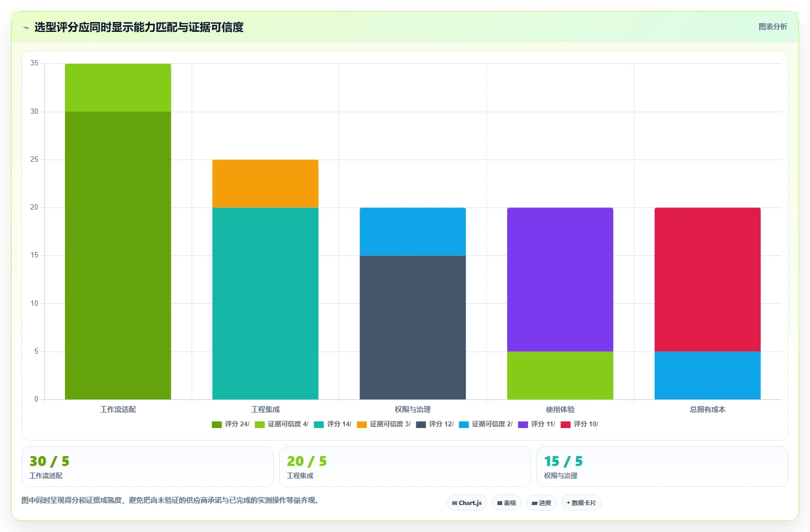Click red bar segment of 总拥有成本
The height and width of the screenshot is (532, 810).
pos(708,279)
